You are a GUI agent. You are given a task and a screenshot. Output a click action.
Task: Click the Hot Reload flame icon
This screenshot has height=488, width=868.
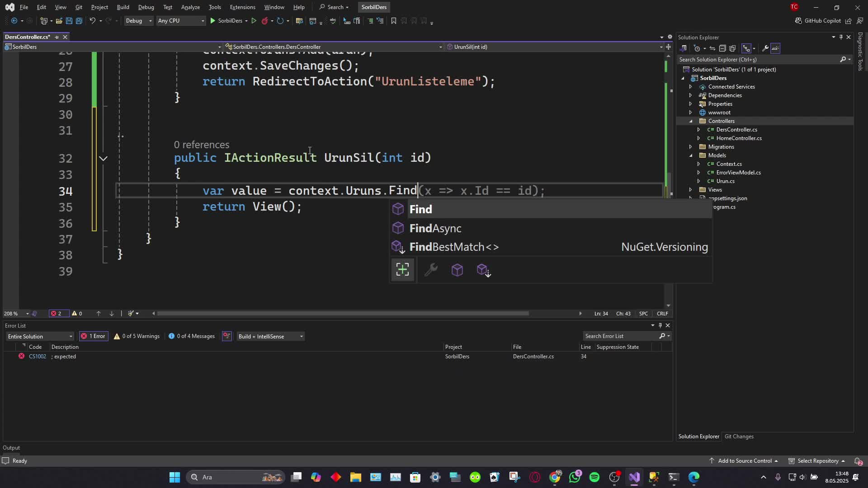coord(265,21)
